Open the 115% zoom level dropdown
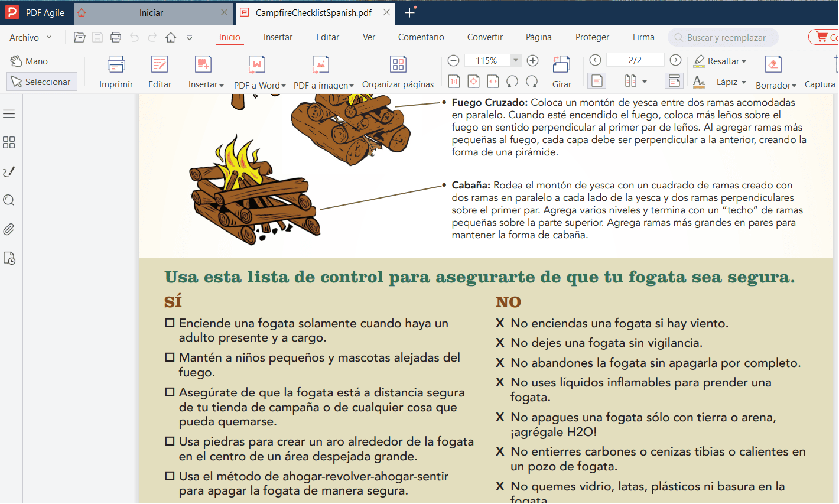Screen dimensions: 839x504 coord(515,60)
